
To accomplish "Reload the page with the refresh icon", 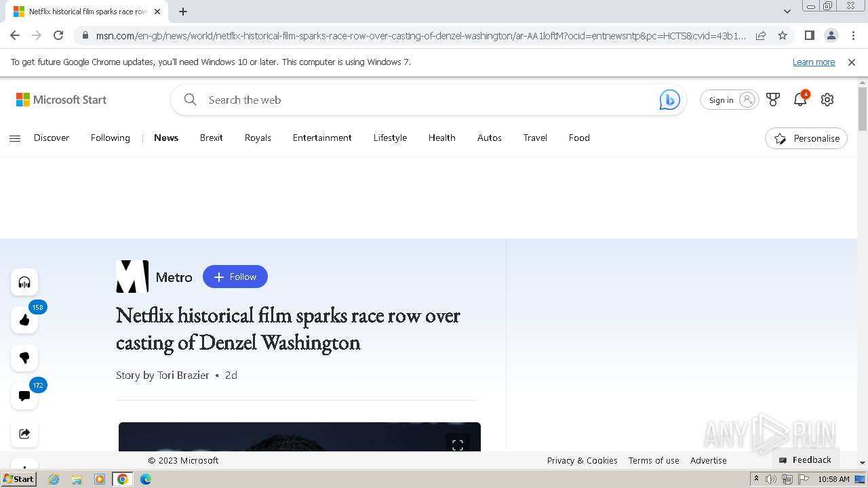I will click(x=58, y=35).
